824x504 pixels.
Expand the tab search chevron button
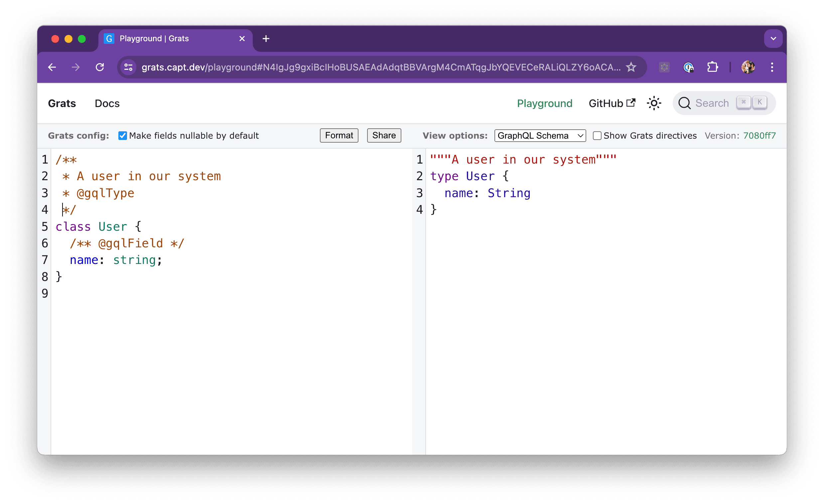coord(773,39)
